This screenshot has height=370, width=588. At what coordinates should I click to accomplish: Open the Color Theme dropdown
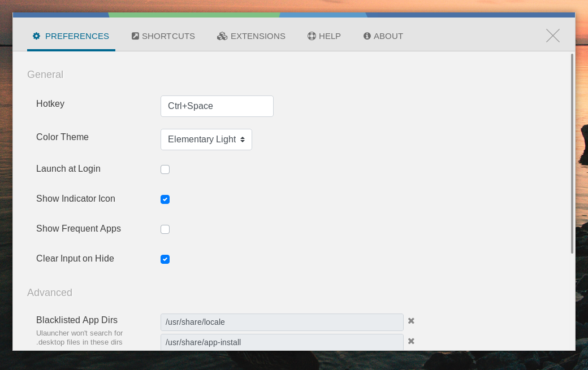pyautogui.click(x=206, y=139)
